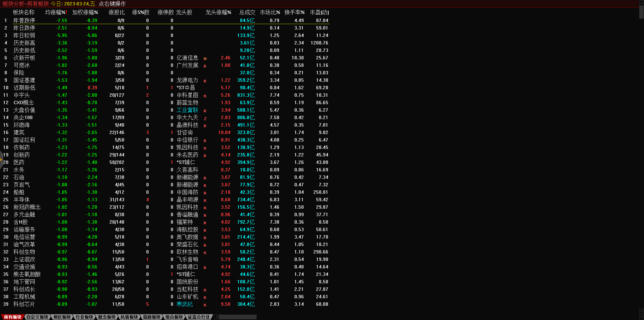Click the vertical scrollbar up arrow
The image size is (644, 320).
(x=641, y=3)
